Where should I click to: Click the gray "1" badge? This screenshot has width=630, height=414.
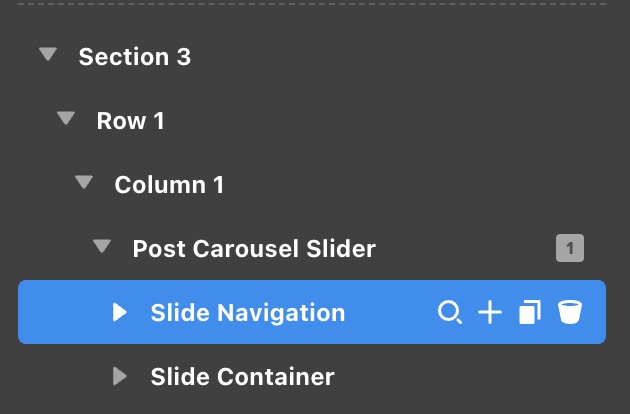tap(569, 248)
